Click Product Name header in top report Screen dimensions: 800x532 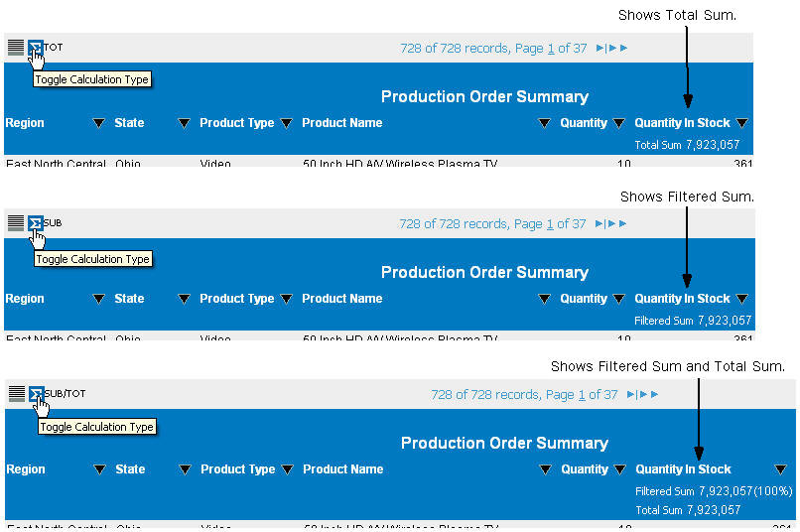click(341, 123)
